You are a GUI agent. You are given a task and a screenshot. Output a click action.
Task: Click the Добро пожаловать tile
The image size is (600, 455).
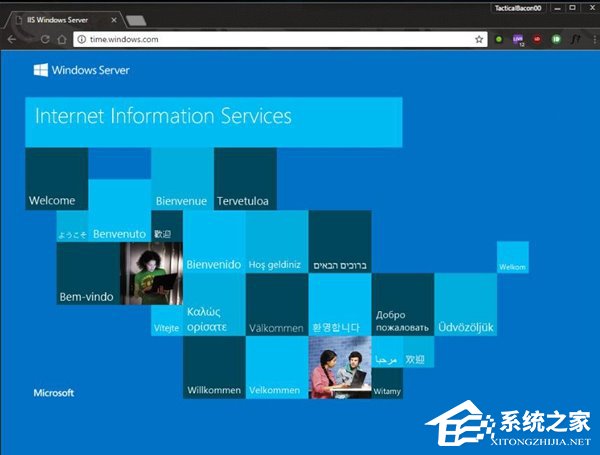tap(403, 305)
